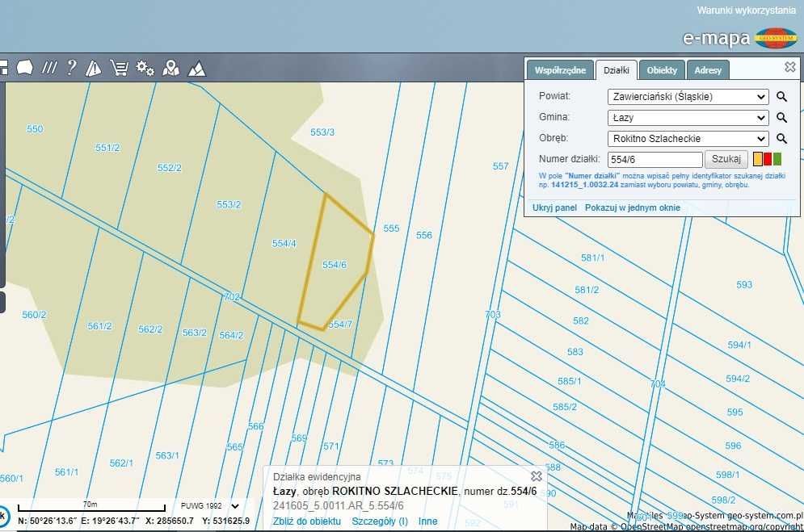Open help with the question mark icon
Screen dimensions: 804x532
tap(71, 68)
